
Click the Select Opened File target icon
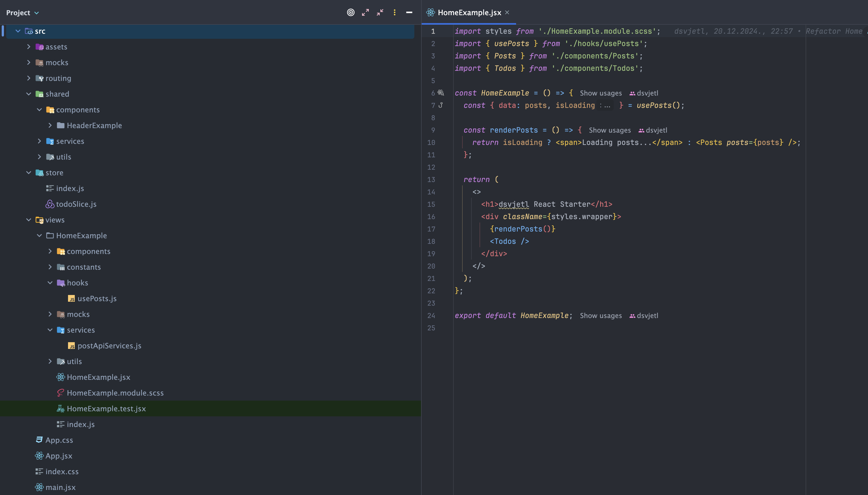coord(351,13)
